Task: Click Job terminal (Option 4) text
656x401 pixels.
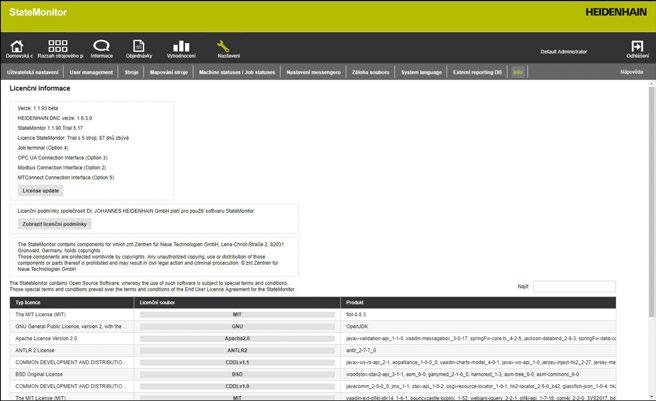Action: (43, 148)
